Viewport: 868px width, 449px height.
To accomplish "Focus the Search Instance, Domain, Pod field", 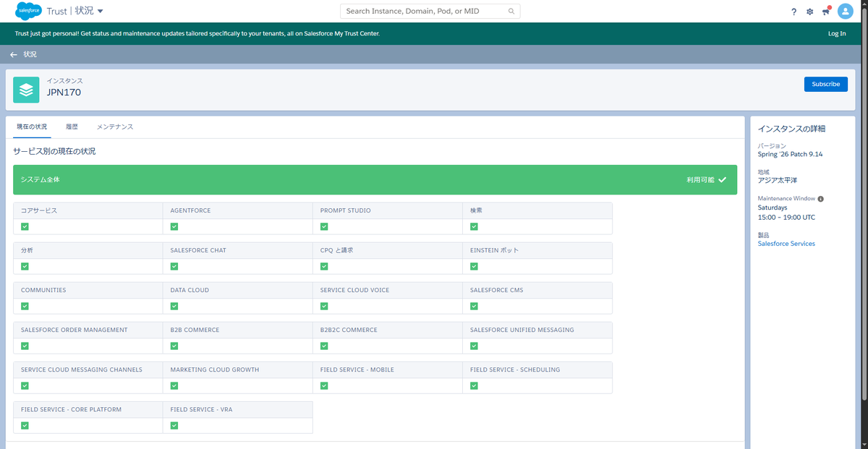I will click(x=430, y=12).
